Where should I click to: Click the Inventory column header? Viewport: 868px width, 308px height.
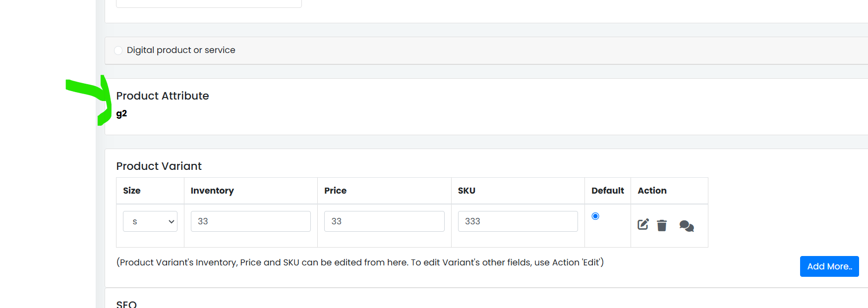[212, 191]
